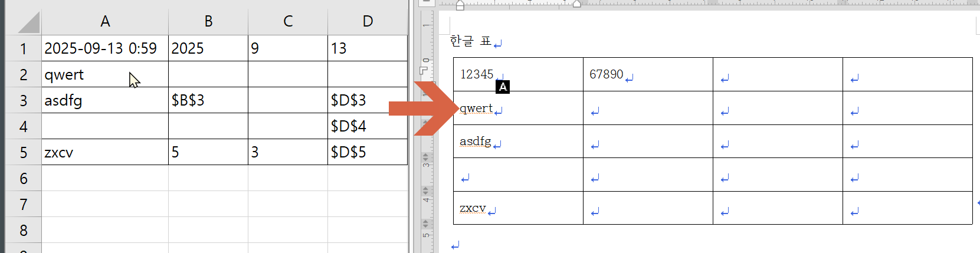Select row header 2 in Excel
980x253 pixels.
point(24,74)
